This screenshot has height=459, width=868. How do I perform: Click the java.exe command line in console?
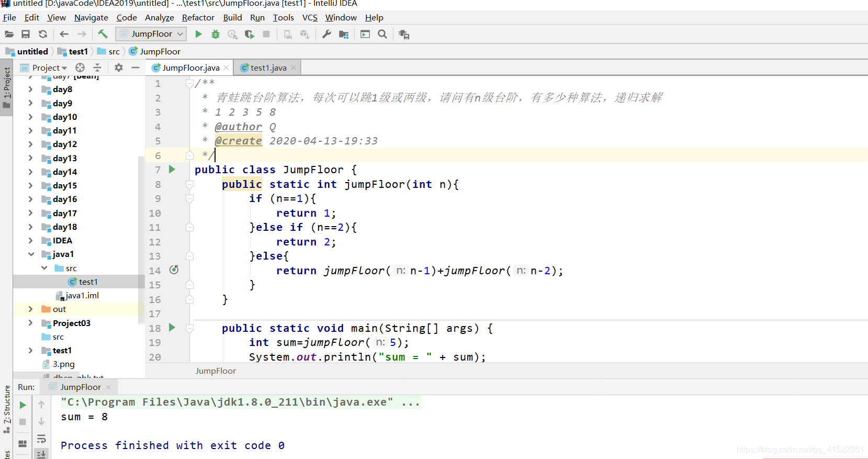(240, 402)
